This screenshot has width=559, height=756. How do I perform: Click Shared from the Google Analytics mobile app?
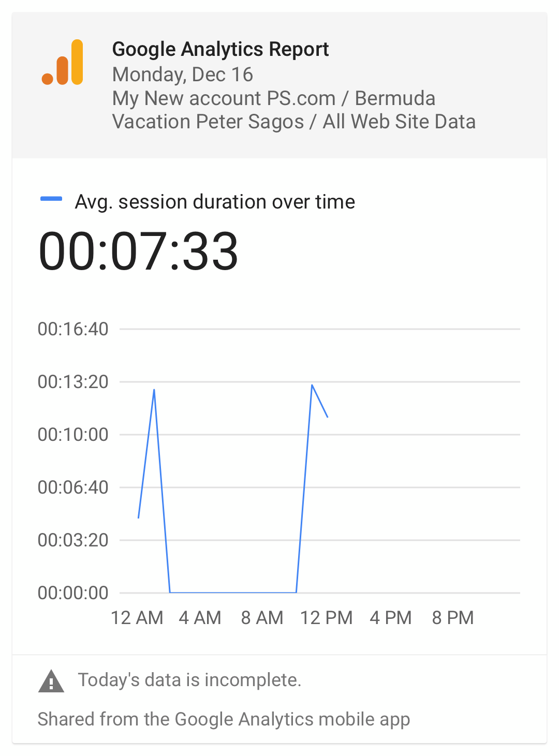point(224,719)
